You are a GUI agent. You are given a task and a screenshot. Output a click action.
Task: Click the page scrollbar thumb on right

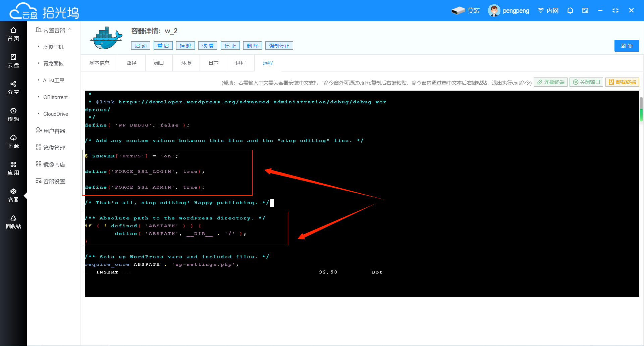coord(641,109)
